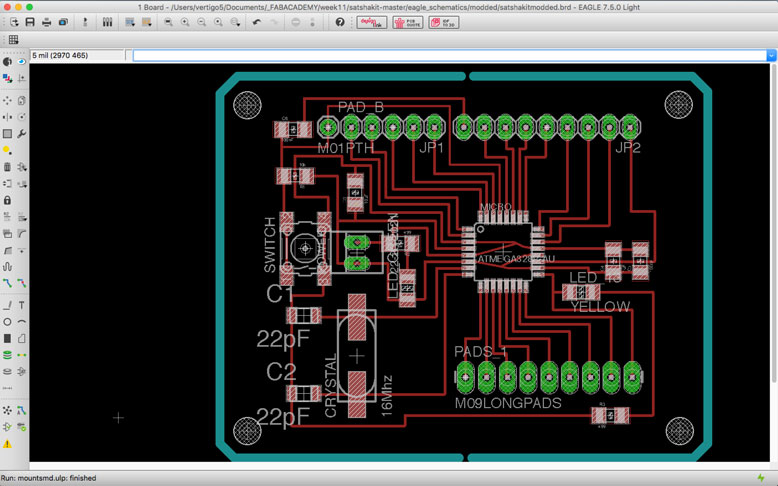Open the Zoom select dropdown
This screenshot has width=778, height=486.
click(x=235, y=22)
